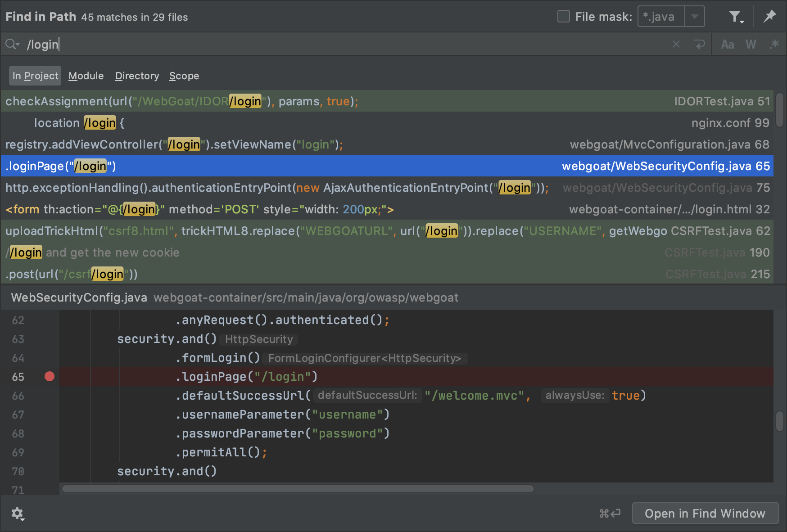
Task: Select the nginx.conf line 99 result
Action: coord(387,123)
